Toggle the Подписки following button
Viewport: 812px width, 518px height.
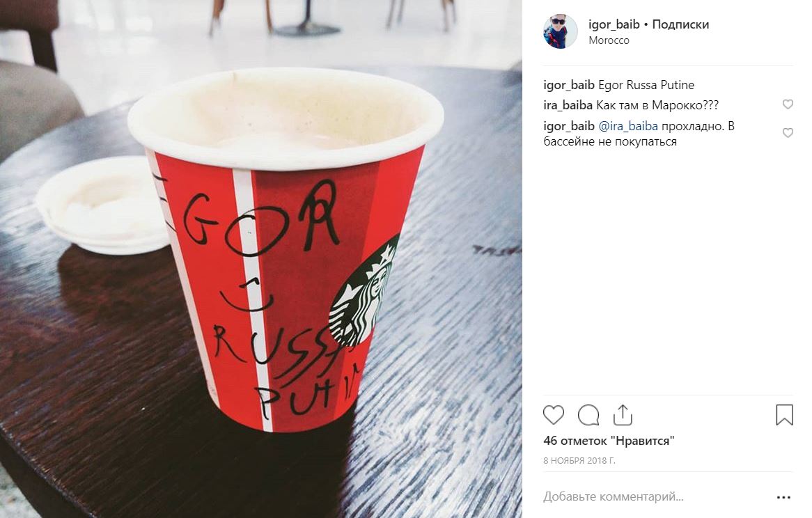(x=680, y=24)
